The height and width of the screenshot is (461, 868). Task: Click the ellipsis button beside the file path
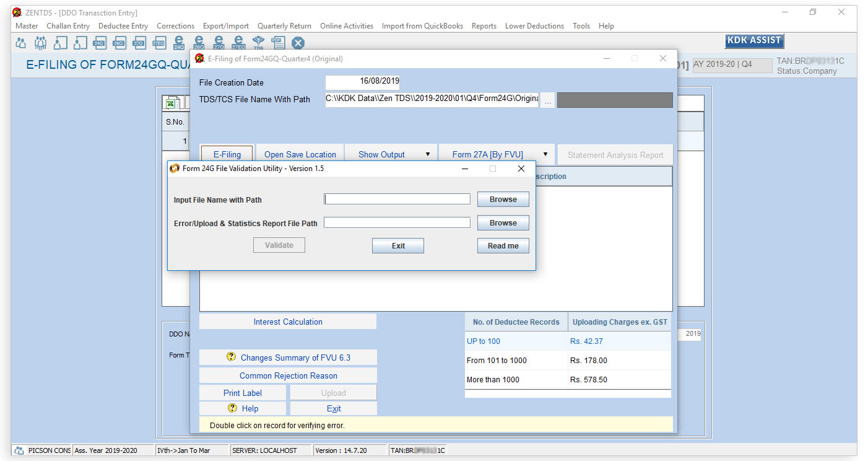(x=547, y=100)
